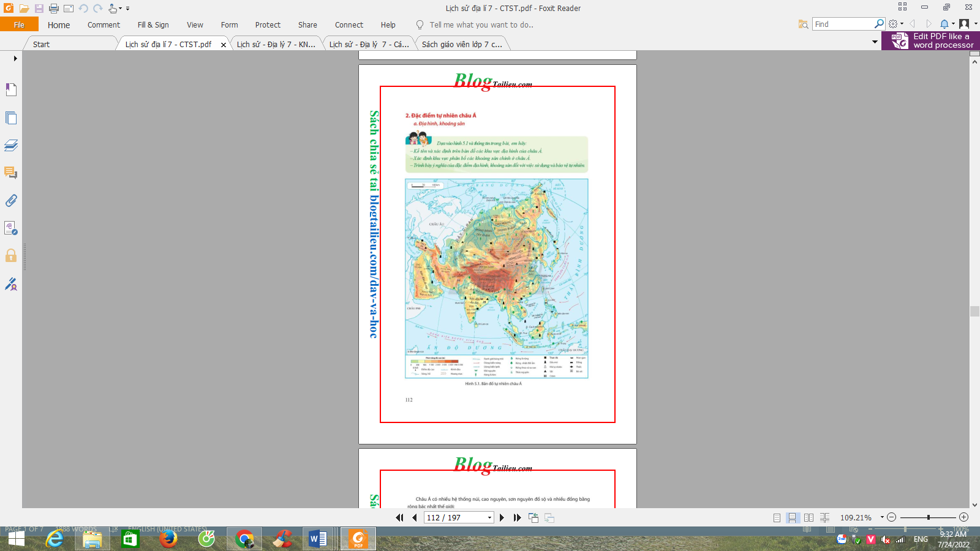Open the Security lock panel
This screenshot has height=551, width=980.
(11, 255)
